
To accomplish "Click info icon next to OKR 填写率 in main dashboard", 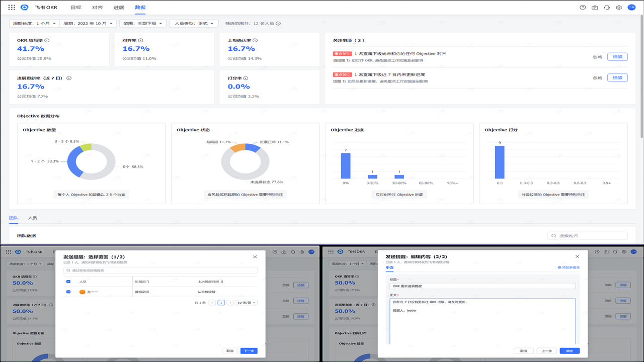I will click(47, 40).
